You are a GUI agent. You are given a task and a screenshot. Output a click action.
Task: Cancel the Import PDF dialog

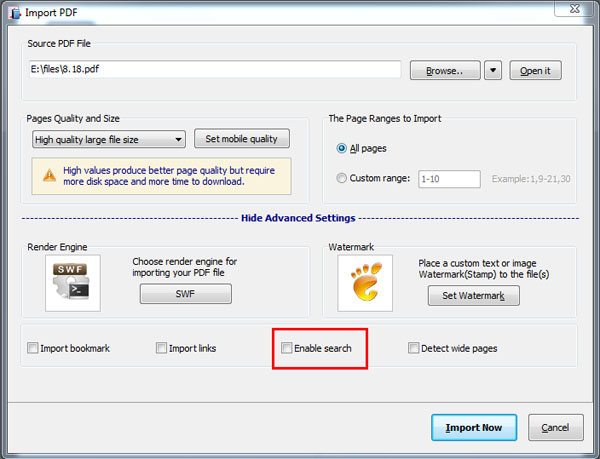coord(556,427)
